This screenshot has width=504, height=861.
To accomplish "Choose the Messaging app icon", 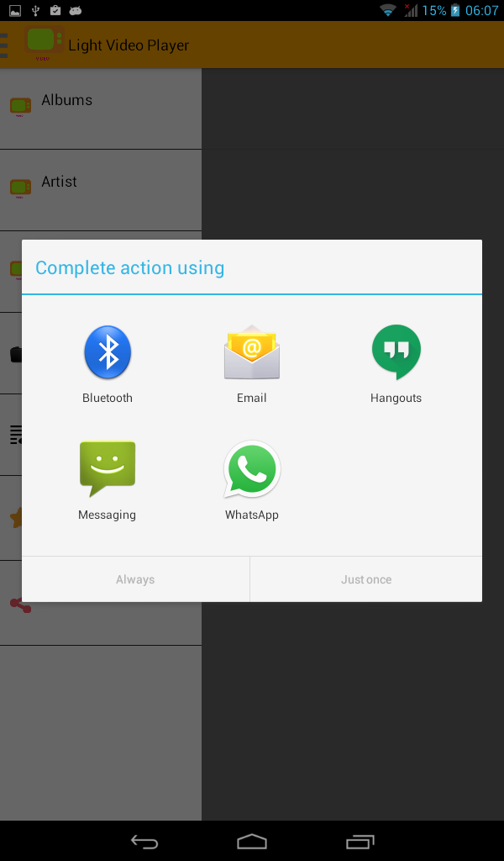I will coord(108,480).
